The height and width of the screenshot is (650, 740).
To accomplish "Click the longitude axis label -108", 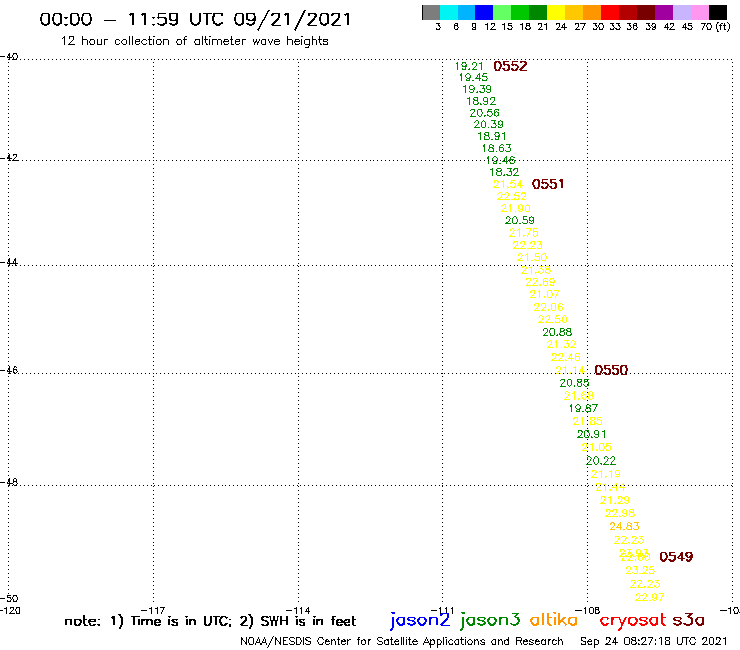I will tap(587, 610).
